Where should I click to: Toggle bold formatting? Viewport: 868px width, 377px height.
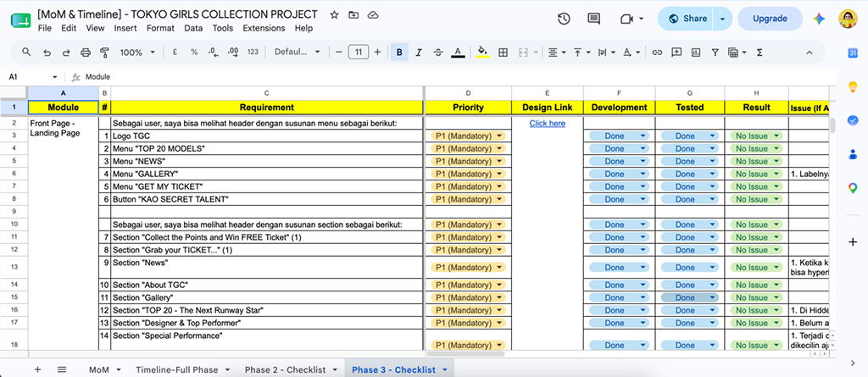[399, 52]
